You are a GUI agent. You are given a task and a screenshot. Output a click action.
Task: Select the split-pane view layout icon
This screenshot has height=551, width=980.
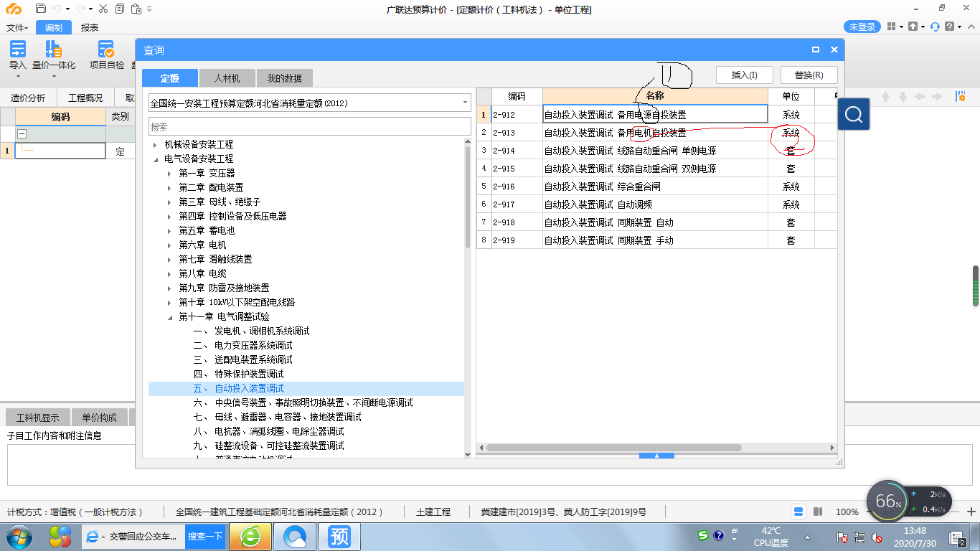818,512
